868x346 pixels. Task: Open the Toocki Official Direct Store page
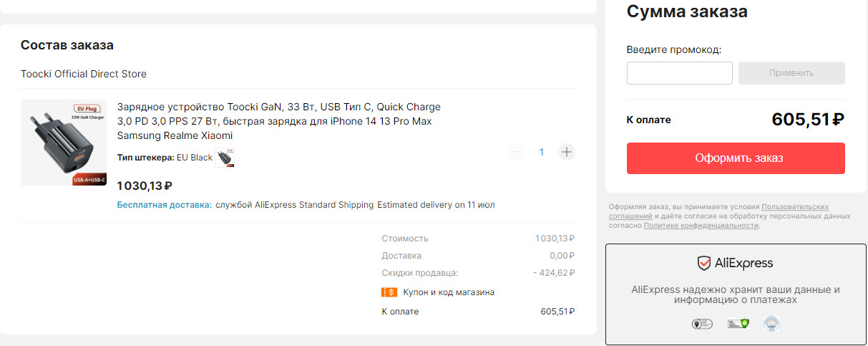tap(84, 74)
